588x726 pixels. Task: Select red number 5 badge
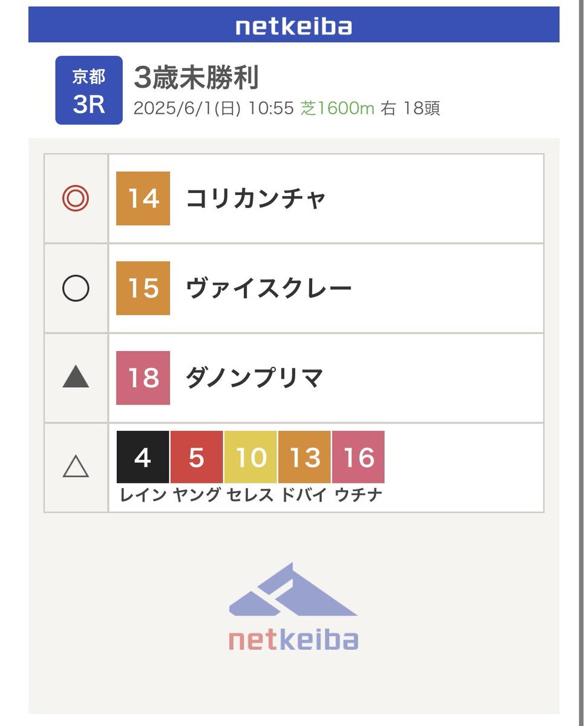(197, 457)
